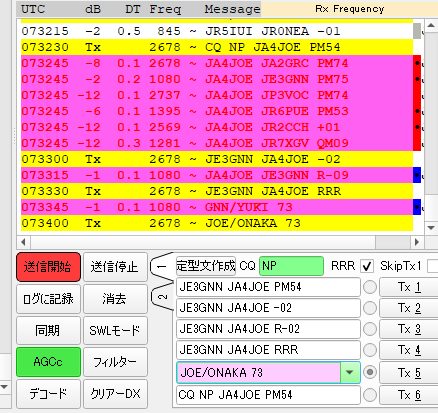This screenshot has height=413, width=438.
Task: Click the JE3GNN JA4JOE -02 message field
Action: click(268, 308)
